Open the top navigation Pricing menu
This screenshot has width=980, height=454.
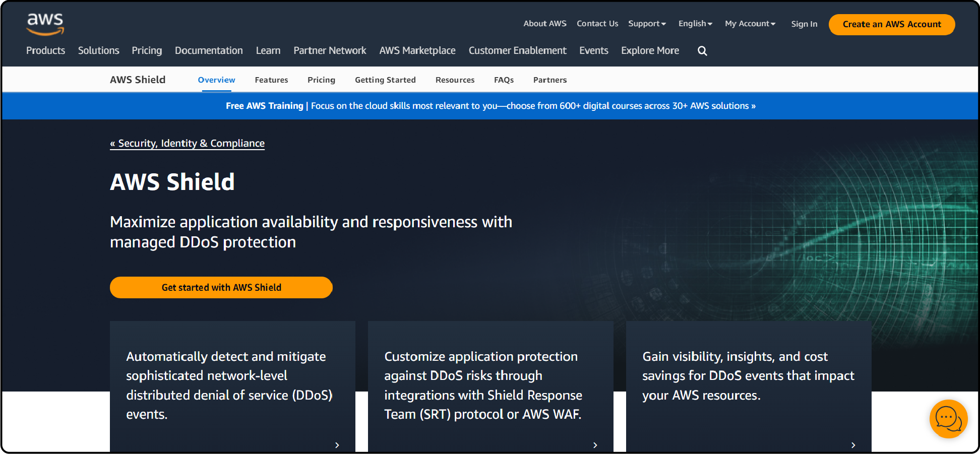tap(147, 50)
